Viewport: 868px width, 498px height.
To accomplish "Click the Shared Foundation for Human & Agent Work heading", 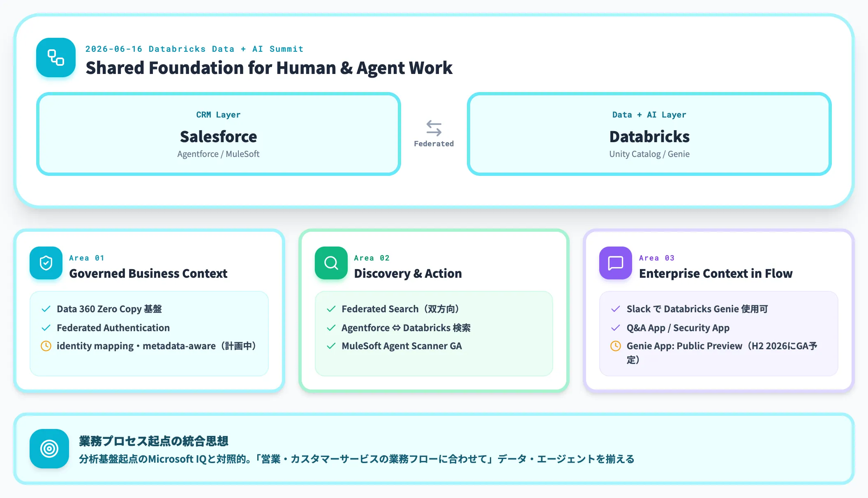I will pos(269,68).
